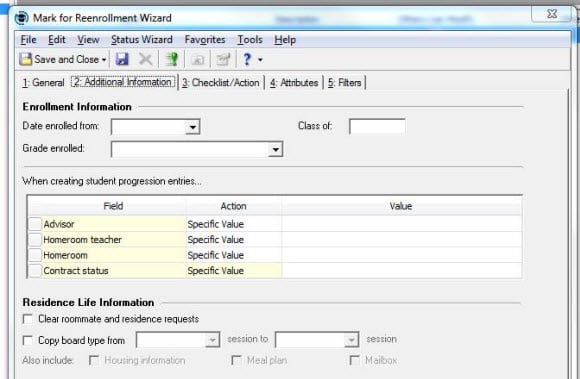The height and width of the screenshot is (379, 580).
Task: Select the 2: Additional Information tab
Action: click(123, 82)
